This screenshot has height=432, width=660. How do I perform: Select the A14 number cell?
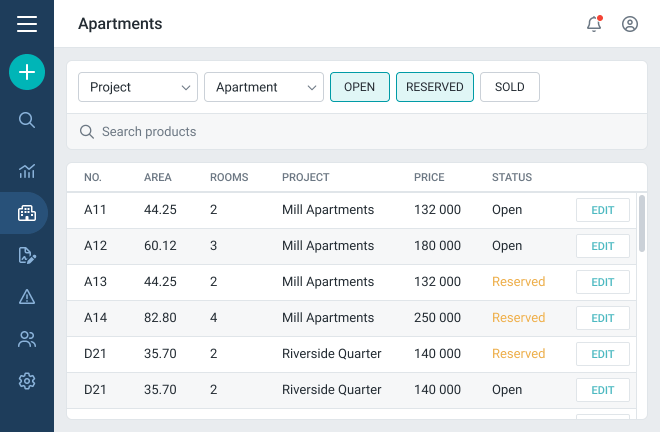click(x=96, y=317)
